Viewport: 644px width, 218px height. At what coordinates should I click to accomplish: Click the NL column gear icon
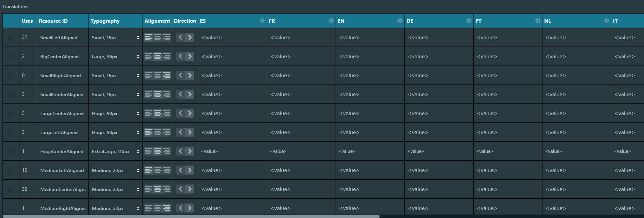[x=606, y=21]
